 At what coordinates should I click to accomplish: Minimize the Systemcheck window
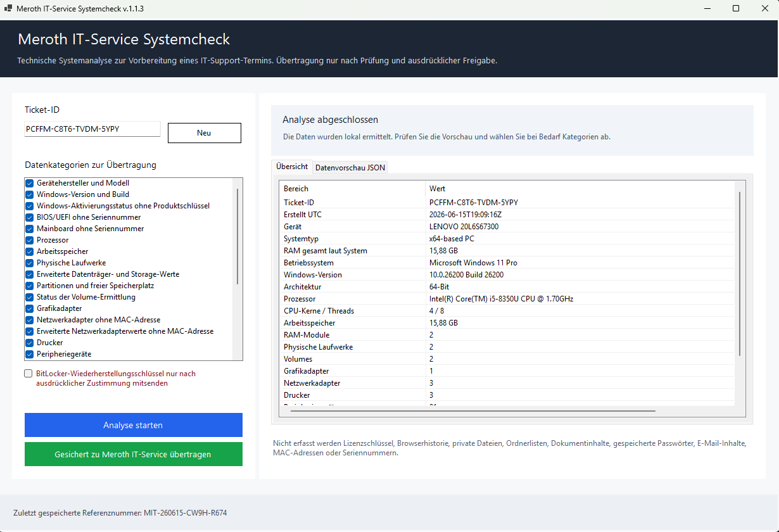(x=707, y=9)
